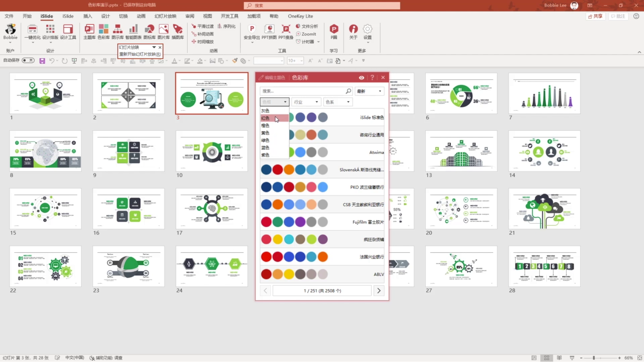Adjust the zoom slider in status bar
Screen dimensions: 644x362
point(593,358)
